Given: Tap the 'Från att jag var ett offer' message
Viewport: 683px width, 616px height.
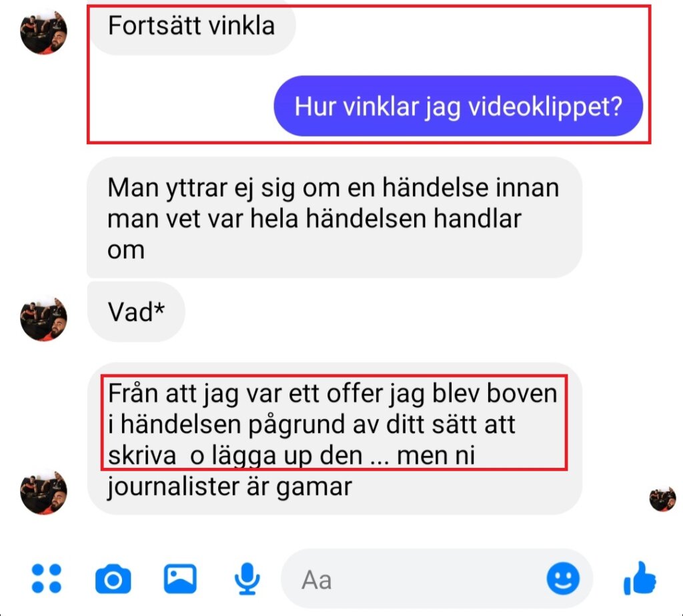Looking at the screenshot, I should tap(335, 438).
